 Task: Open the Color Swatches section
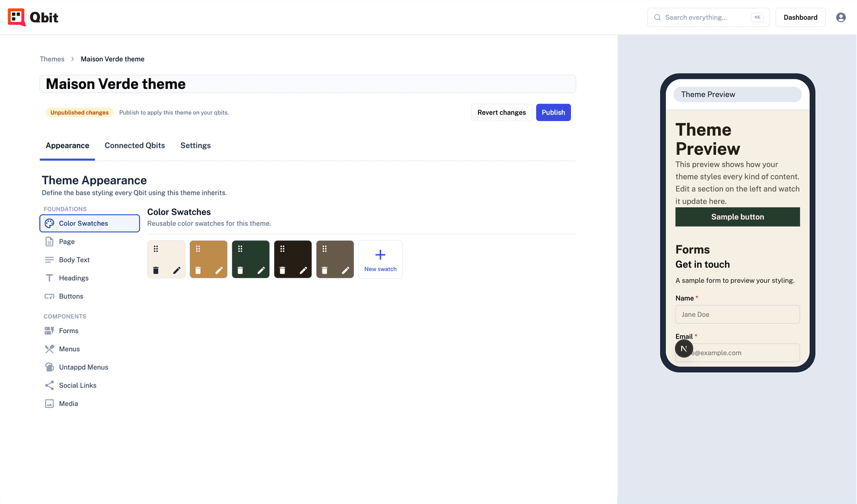(89, 223)
